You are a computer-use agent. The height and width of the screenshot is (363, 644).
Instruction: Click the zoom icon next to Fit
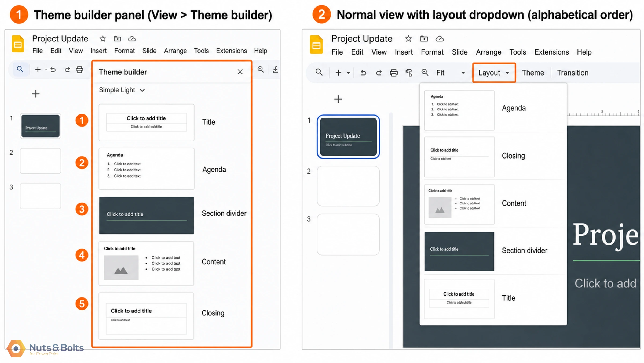point(425,72)
